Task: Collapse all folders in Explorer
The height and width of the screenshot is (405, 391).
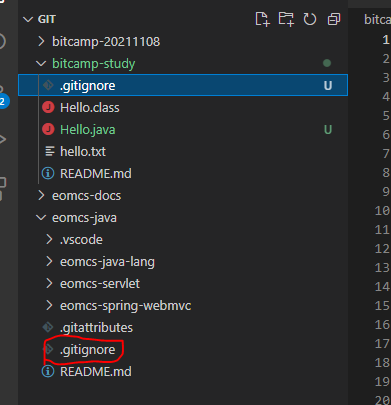Action: (334, 19)
